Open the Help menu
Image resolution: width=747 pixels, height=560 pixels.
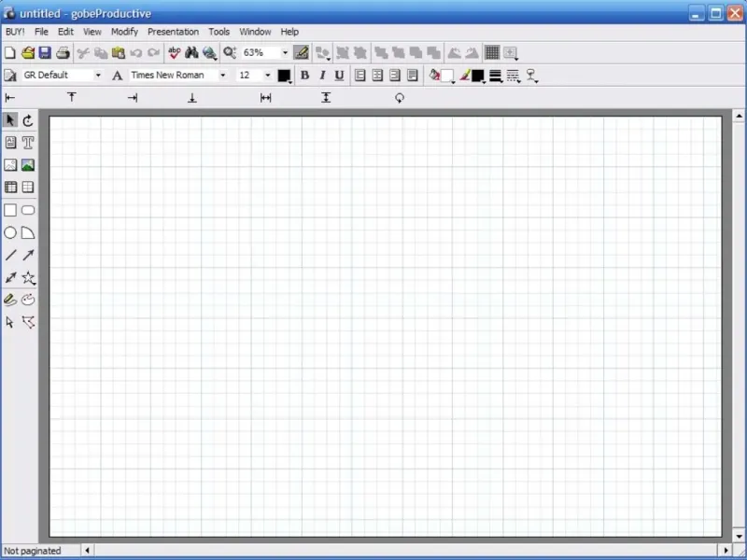tap(289, 32)
